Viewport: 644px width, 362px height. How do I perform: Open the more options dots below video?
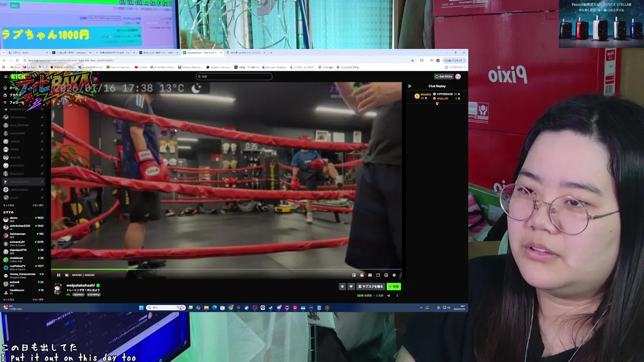[397, 296]
